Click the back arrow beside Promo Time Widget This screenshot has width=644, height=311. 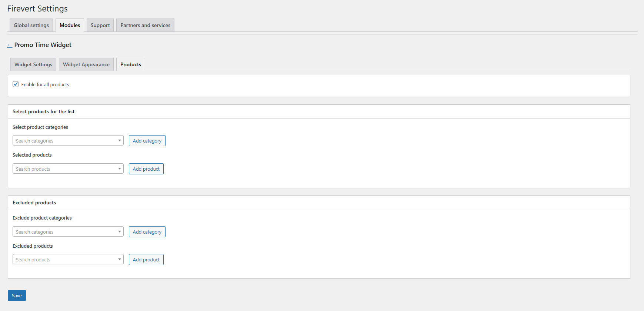(10, 45)
